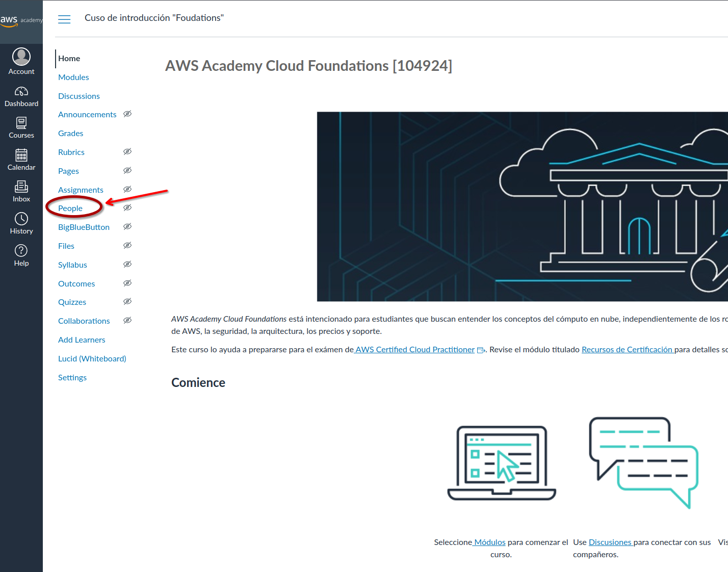Click the AWS Academy Cloud Foundations banner image
Viewport: 728px width, 572px height.
point(522,206)
